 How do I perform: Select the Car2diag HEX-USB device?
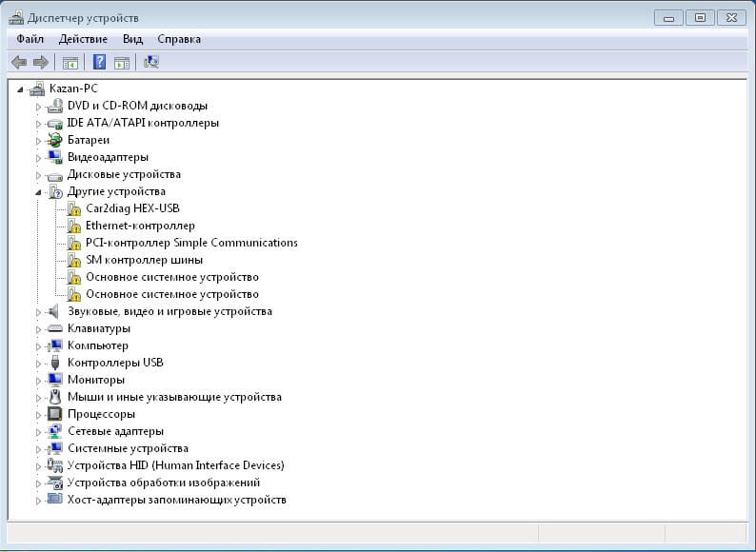tap(132, 208)
